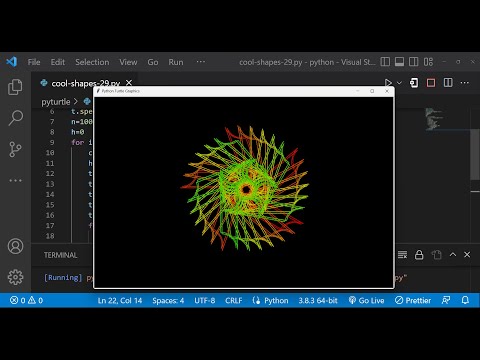This screenshot has height=360, width=480.
Task: Close the Python Turtle Graphics window
Action: 387,91
